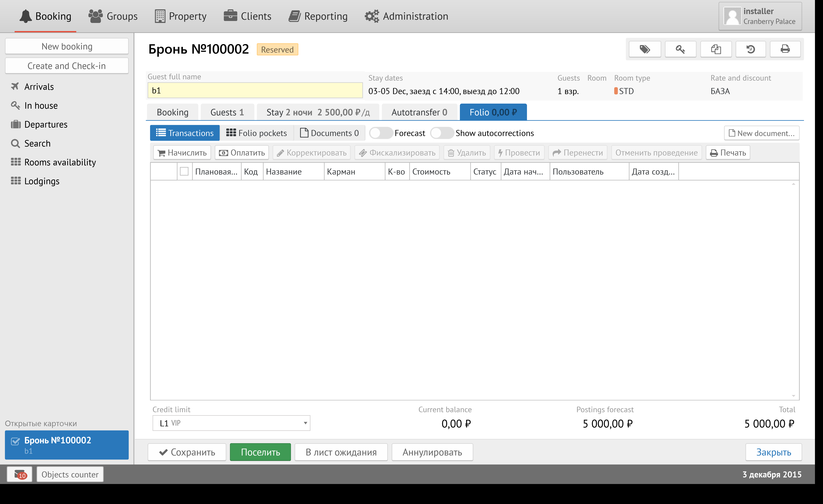
Task: Open the notifications flag with badge 10
Action: (19, 474)
